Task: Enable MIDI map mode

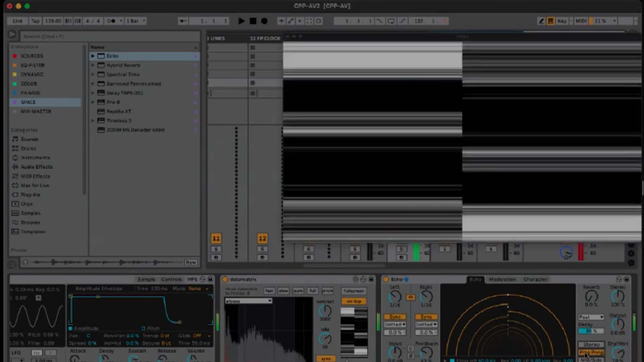Action: pos(581,21)
